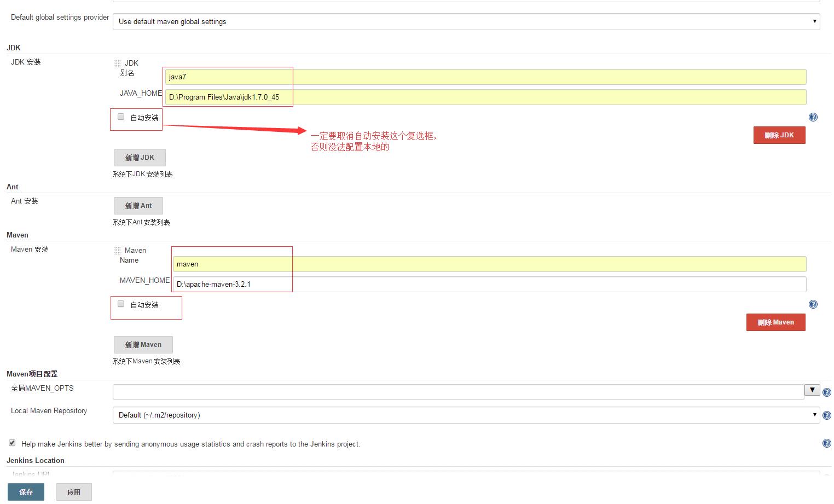Click the Local Maven Repository label

tap(49, 410)
